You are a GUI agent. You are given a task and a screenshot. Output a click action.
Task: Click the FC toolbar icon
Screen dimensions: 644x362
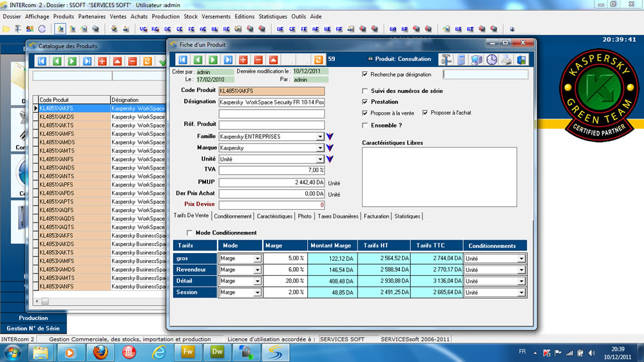click(x=191, y=29)
